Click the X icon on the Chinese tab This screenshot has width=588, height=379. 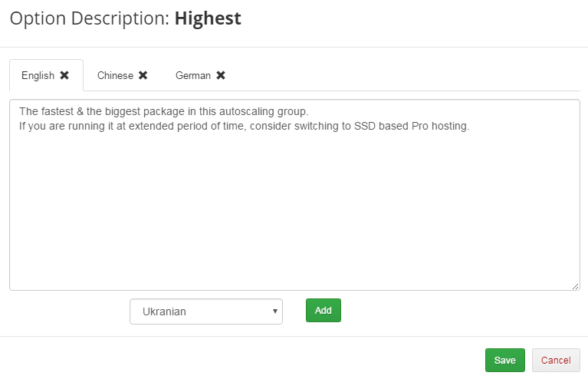click(143, 75)
